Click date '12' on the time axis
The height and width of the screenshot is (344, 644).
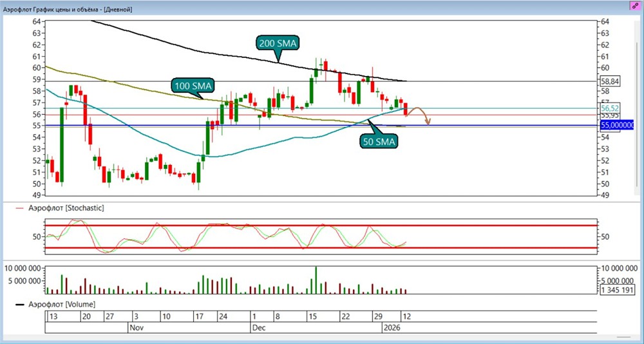point(406,317)
